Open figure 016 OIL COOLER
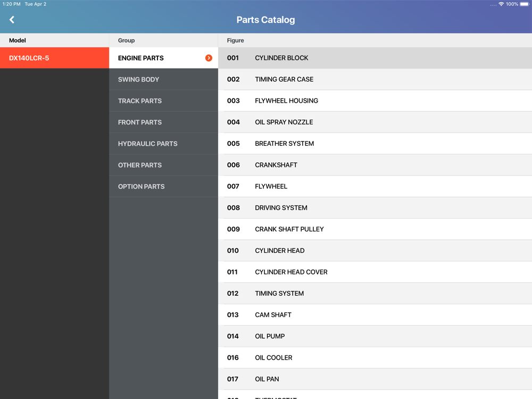532x399 pixels. [x=375, y=358]
